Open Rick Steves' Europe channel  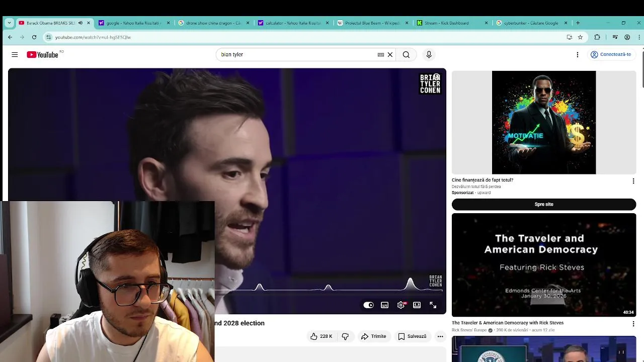point(469,330)
